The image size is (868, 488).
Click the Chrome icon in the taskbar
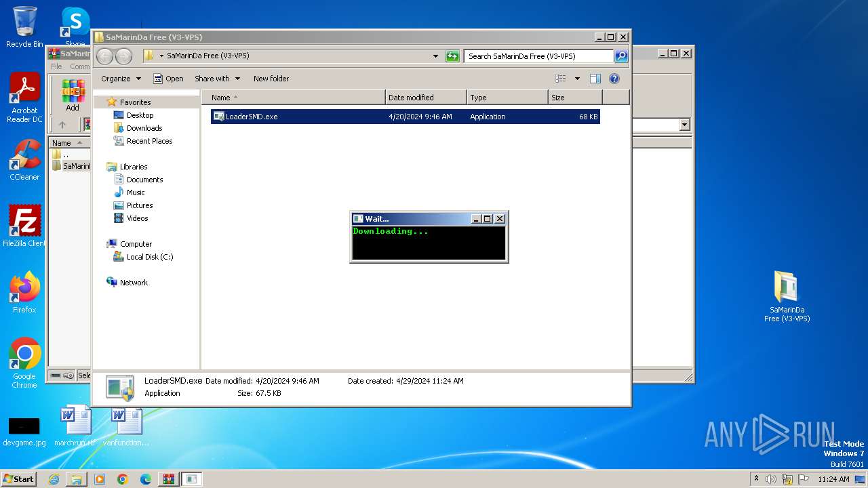coord(123,479)
